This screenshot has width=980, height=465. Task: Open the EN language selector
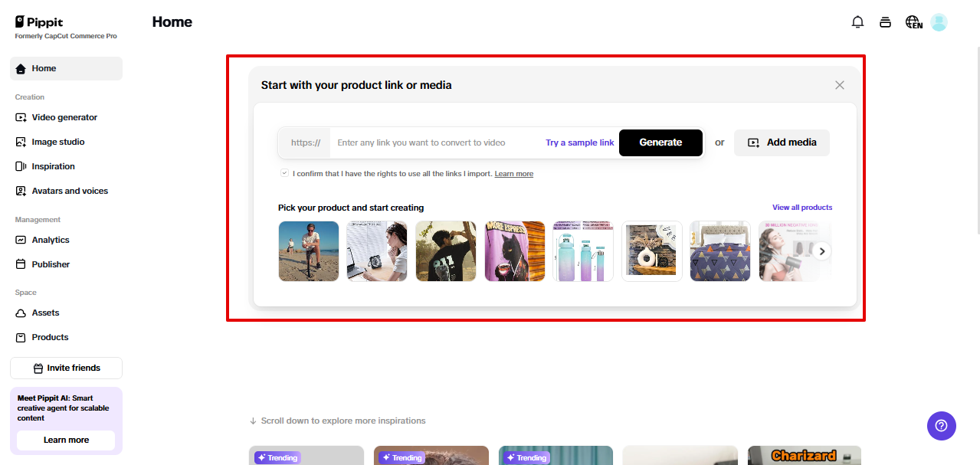(x=913, y=21)
